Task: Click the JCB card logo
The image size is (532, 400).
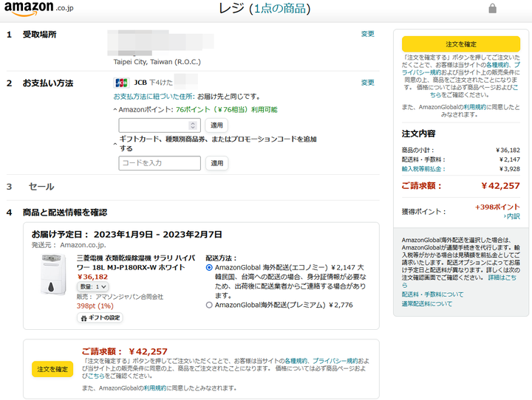Action: pos(121,83)
